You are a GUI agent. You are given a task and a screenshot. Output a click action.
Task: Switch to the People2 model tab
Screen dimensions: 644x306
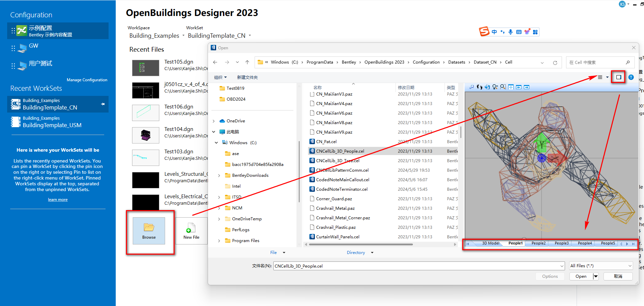tap(538, 243)
